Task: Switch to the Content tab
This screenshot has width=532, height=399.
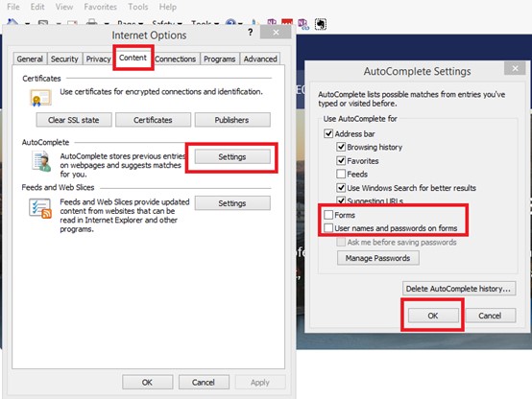Action: tap(133, 58)
